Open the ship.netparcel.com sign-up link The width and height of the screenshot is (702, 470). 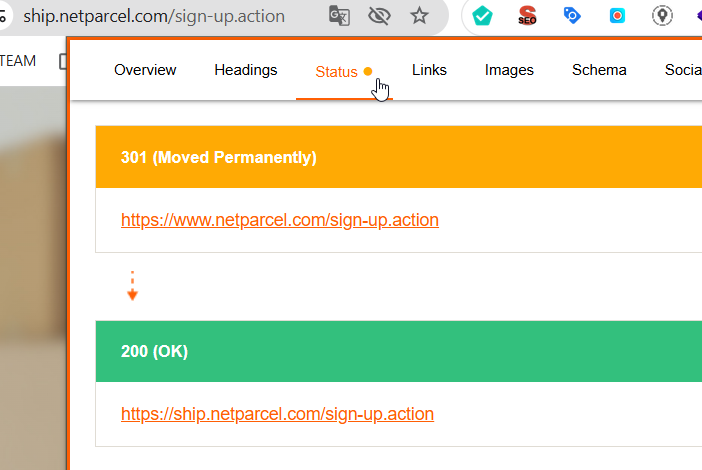coord(277,413)
